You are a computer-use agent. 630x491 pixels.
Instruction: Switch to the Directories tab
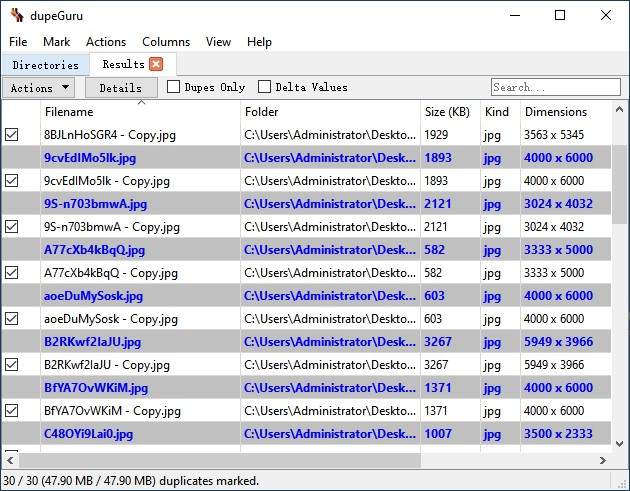(45, 65)
